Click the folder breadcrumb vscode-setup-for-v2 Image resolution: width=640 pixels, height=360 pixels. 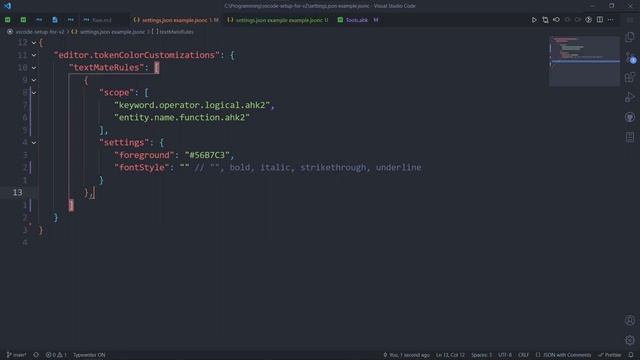click(40, 32)
